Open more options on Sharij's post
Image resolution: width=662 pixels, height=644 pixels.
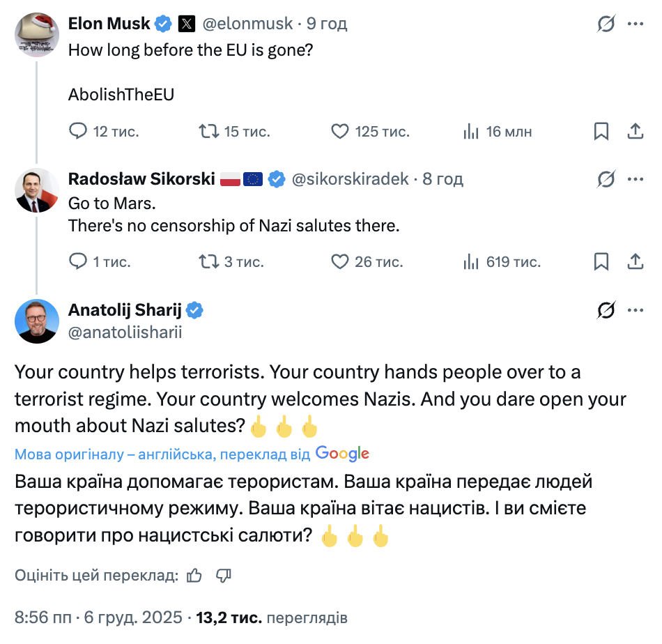click(x=635, y=310)
